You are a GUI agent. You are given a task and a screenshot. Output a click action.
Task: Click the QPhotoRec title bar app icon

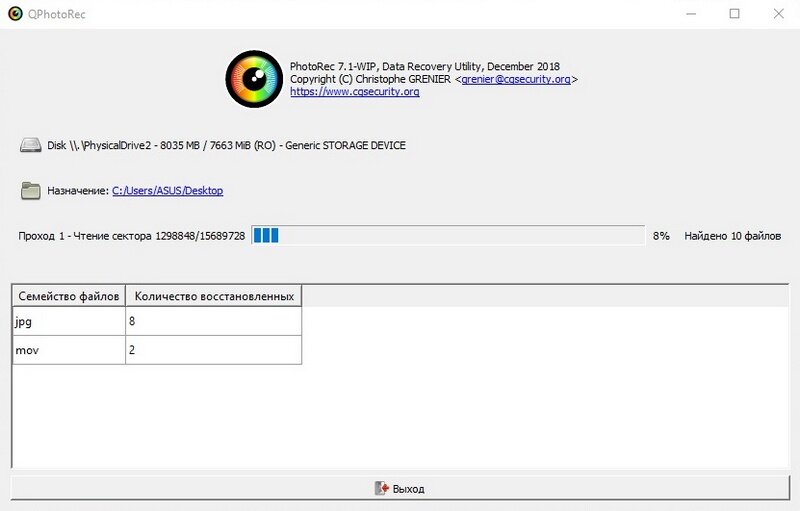pos(15,14)
